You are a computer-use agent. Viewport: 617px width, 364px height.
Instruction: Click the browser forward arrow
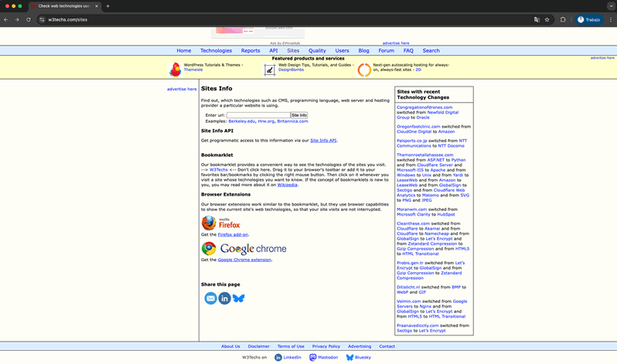click(17, 19)
